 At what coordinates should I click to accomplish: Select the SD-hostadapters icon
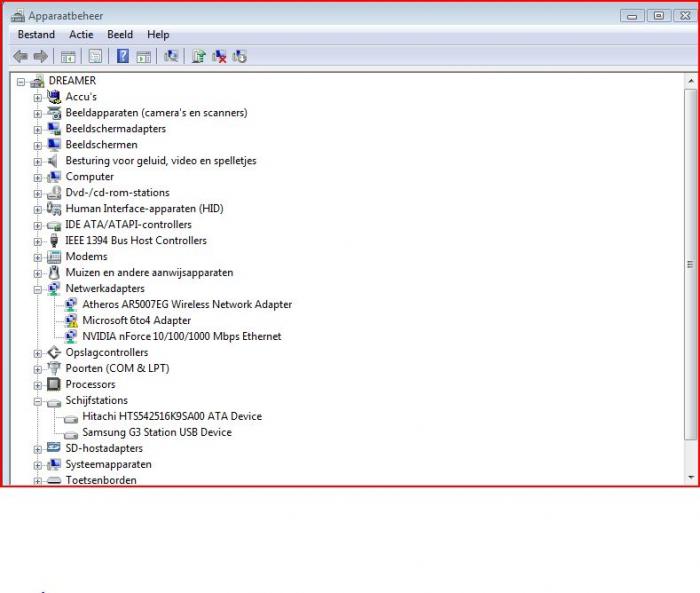point(54,447)
